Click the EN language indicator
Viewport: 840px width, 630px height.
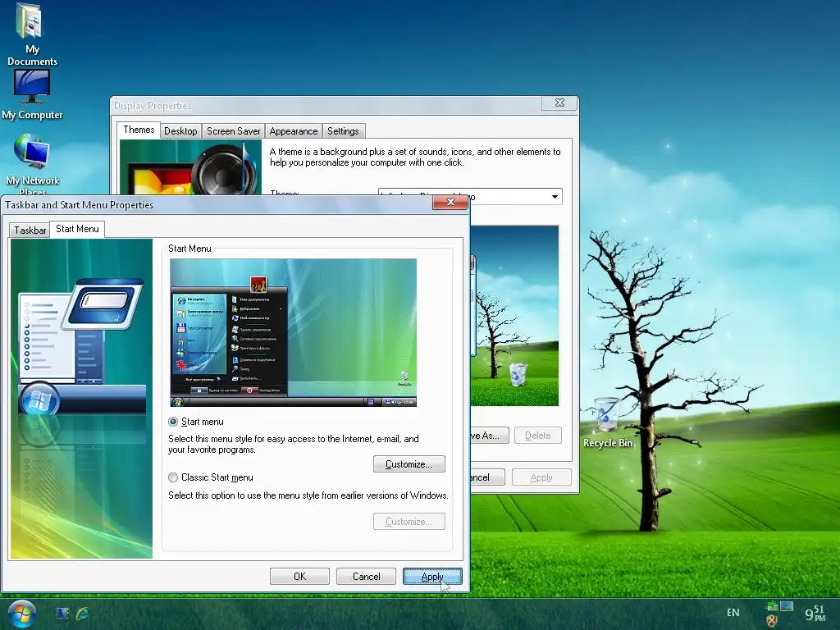pos(733,612)
